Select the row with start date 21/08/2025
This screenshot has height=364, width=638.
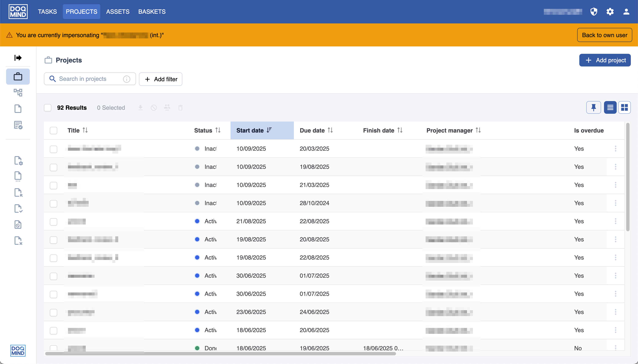[x=54, y=222]
